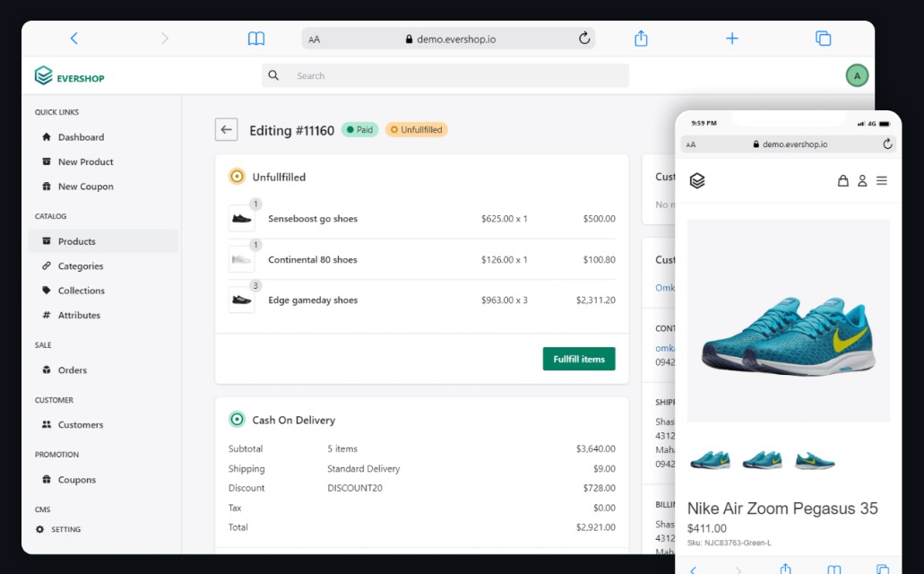This screenshot has width=924, height=574.
Task: Click the DISCOUNT20 coupon code text
Action: coord(355,488)
